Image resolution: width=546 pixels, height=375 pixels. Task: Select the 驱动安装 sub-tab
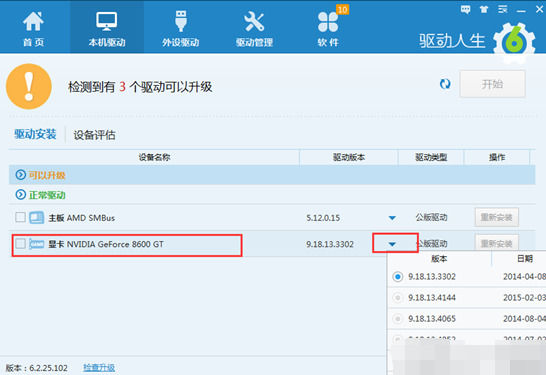pos(35,134)
